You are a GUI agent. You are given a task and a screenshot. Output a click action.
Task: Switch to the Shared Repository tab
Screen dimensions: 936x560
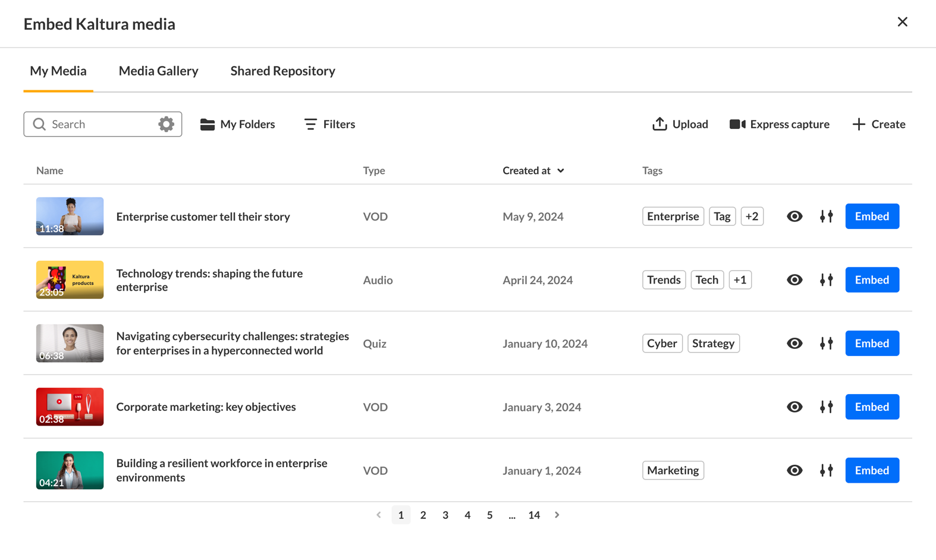pyautogui.click(x=282, y=71)
